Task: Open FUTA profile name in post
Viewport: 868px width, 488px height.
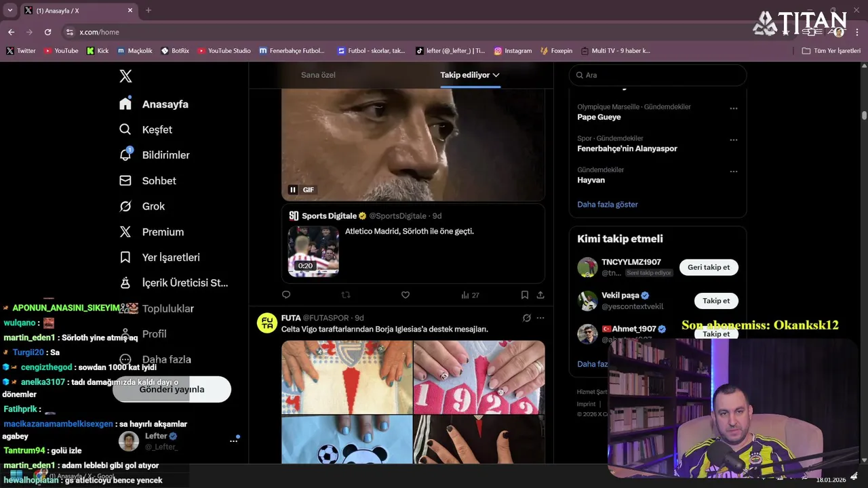Action: pos(291,318)
